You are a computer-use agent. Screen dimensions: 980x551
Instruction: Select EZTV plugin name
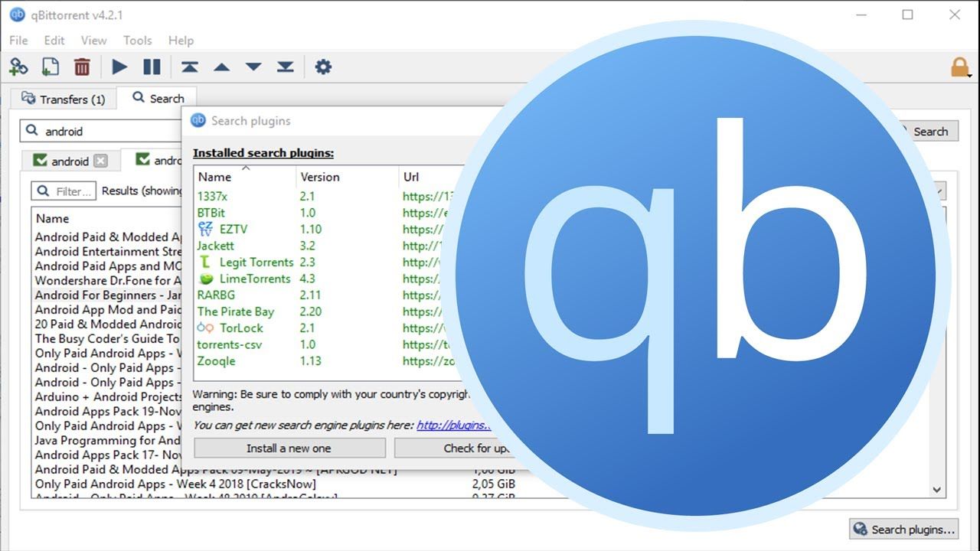(x=234, y=229)
